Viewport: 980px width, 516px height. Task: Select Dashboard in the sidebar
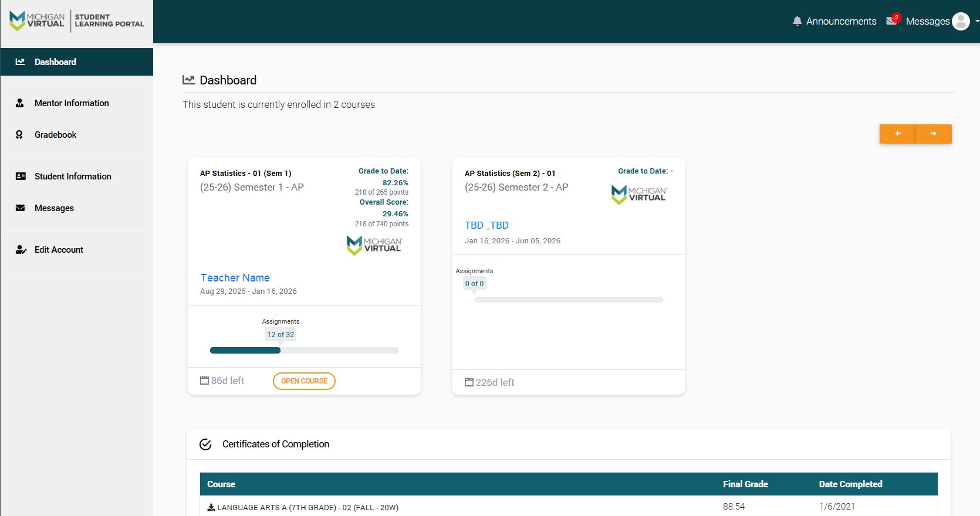coord(77,62)
